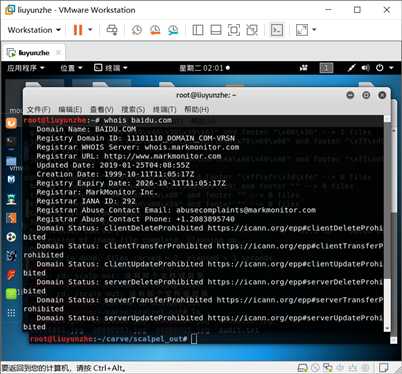The width and height of the screenshot is (402, 374).
Task: Open the Workstation dropdown menu
Action: coord(34,30)
